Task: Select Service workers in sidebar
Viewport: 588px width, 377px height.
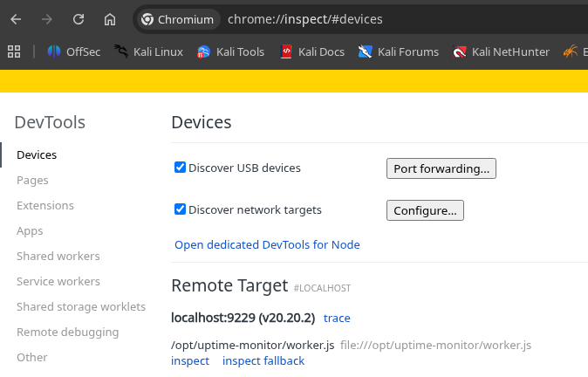Action: point(58,281)
